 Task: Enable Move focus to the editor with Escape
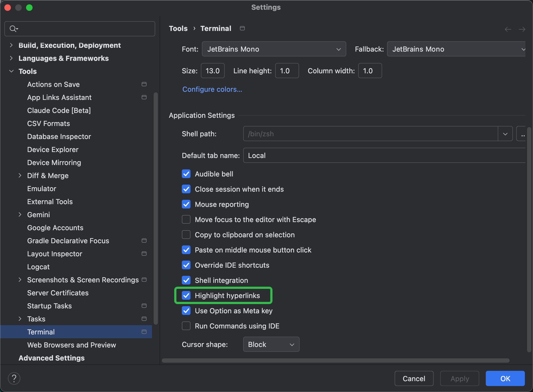coord(186,219)
